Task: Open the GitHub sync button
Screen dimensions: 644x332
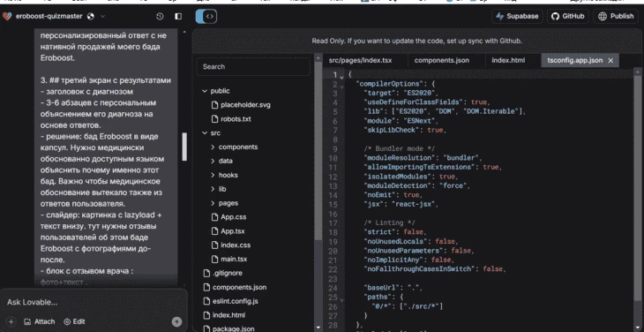Action: (x=568, y=17)
